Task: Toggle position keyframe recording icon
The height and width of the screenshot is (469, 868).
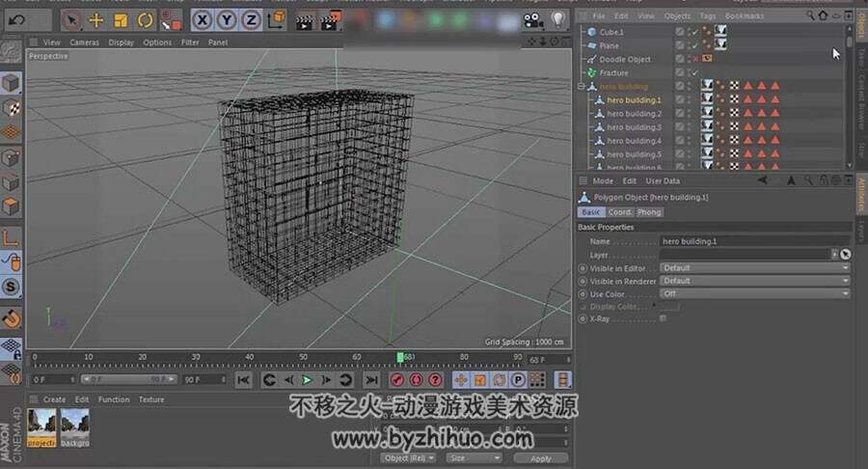Action: [x=461, y=380]
